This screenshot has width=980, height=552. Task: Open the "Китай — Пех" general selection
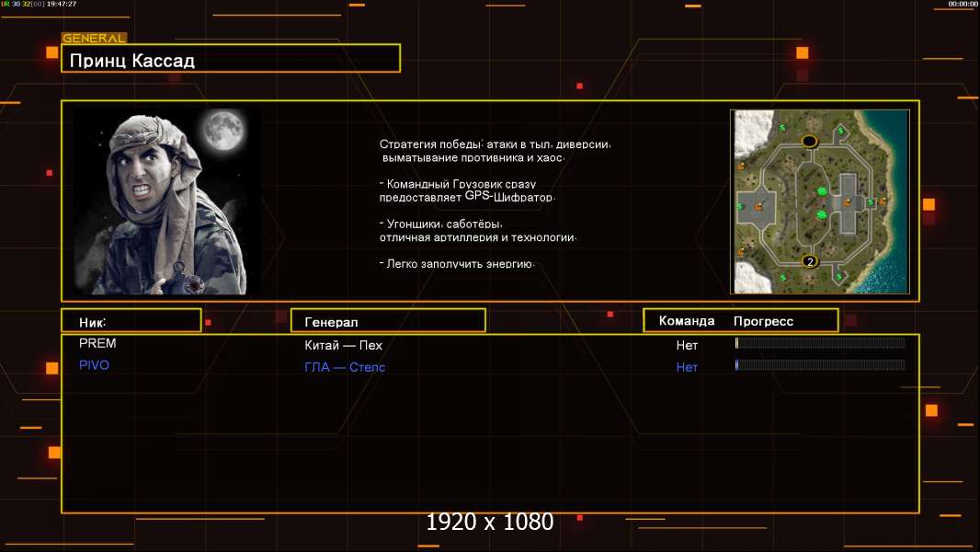[343, 345]
